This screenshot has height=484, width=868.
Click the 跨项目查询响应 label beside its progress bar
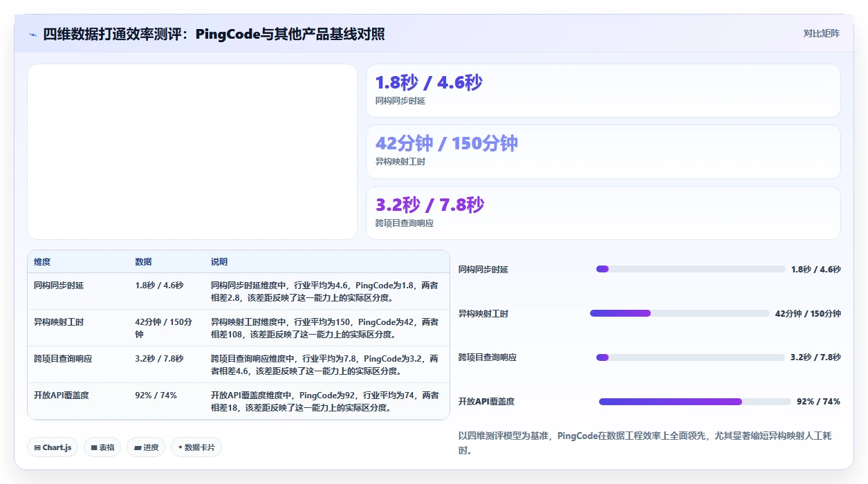click(x=488, y=357)
